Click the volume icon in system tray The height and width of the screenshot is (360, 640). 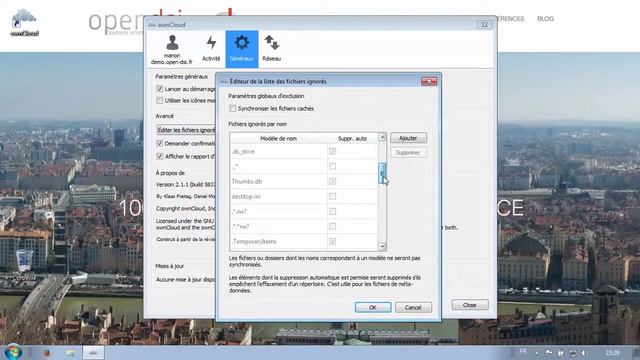click(x=584, y=353)
